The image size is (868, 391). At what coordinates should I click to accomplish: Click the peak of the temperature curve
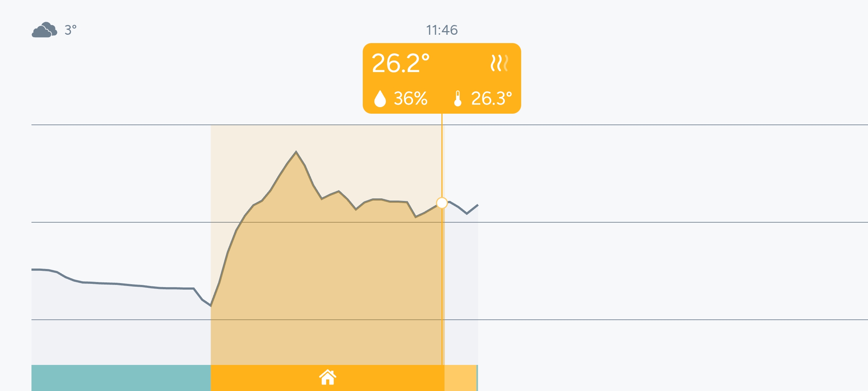point(296,152)
